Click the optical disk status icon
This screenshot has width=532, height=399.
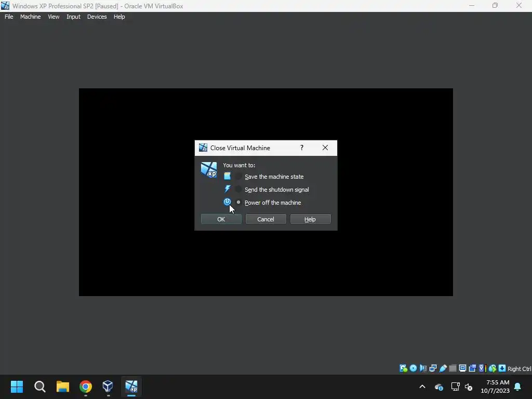(x=413, y=368)
